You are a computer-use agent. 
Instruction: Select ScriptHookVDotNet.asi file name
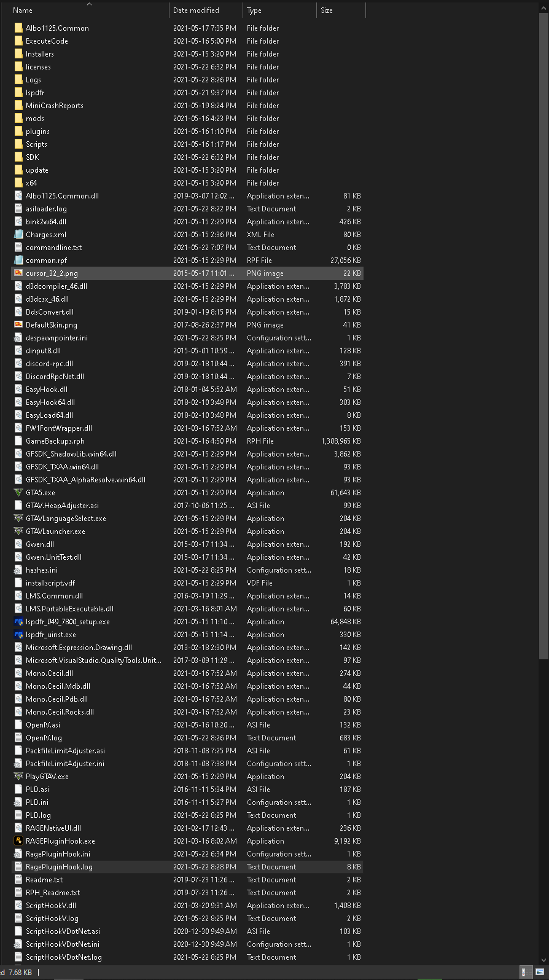[x=63, y=931]
